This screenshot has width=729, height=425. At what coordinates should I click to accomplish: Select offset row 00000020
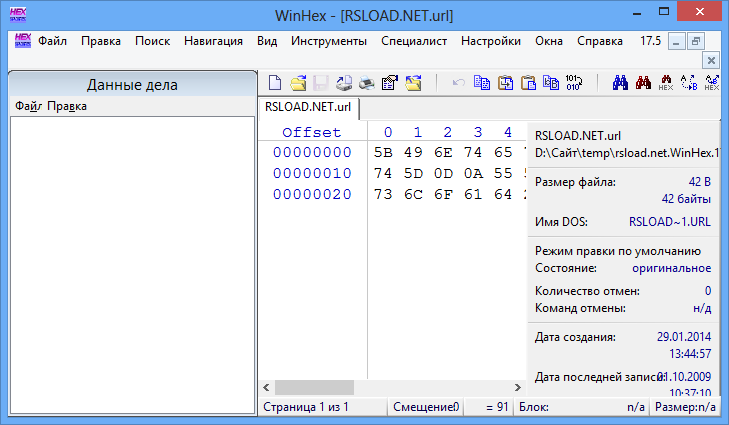tap(312, 194)
